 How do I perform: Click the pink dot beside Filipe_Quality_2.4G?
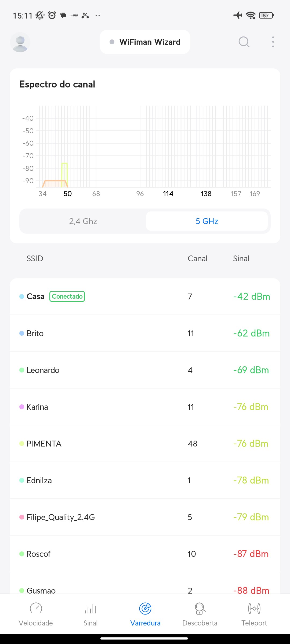(x=22, y=517)
